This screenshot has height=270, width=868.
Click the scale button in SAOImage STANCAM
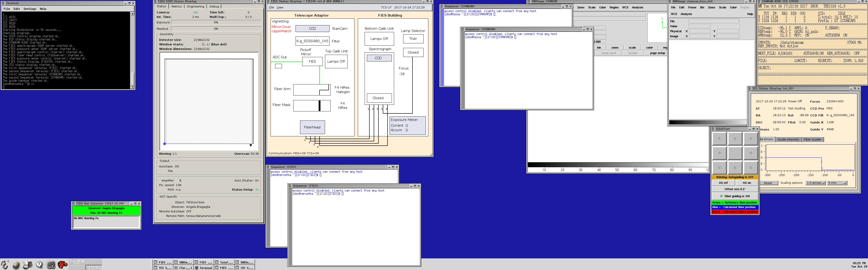tap(632, 48)
